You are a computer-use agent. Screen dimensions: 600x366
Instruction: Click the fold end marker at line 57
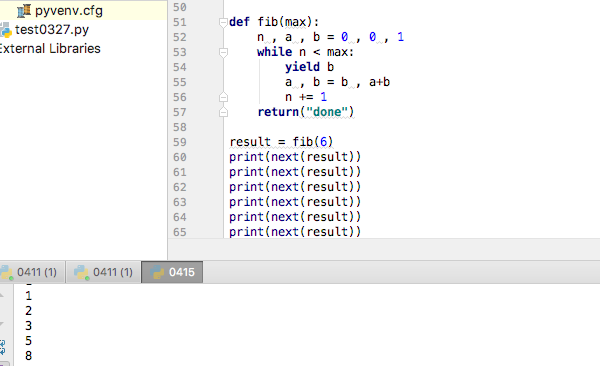(223, 112)
